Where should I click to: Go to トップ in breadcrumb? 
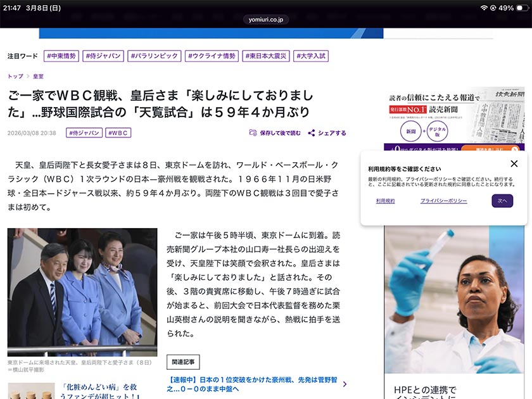coord(15,77)
